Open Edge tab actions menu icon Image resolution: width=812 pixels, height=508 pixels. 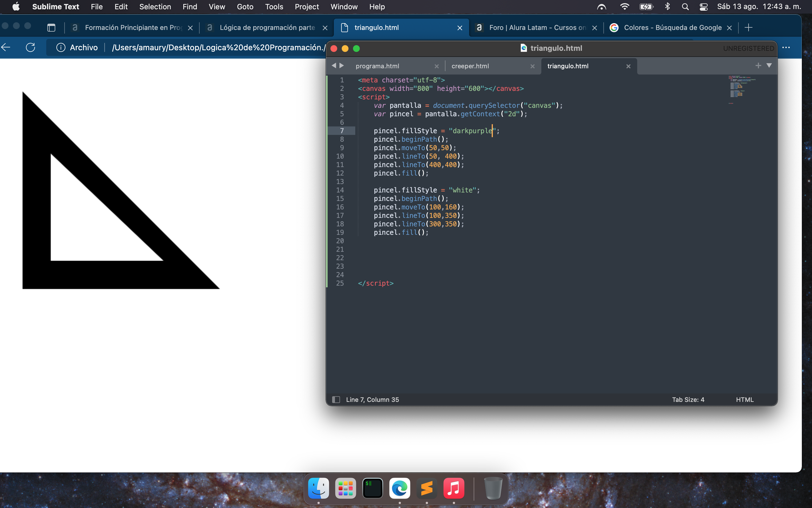tap(51, 28)
